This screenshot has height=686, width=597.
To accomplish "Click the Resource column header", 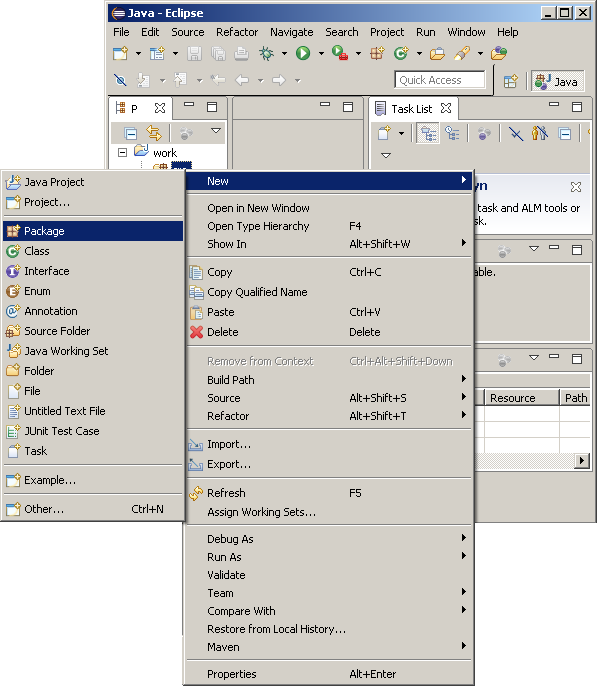I will [522, 398].
